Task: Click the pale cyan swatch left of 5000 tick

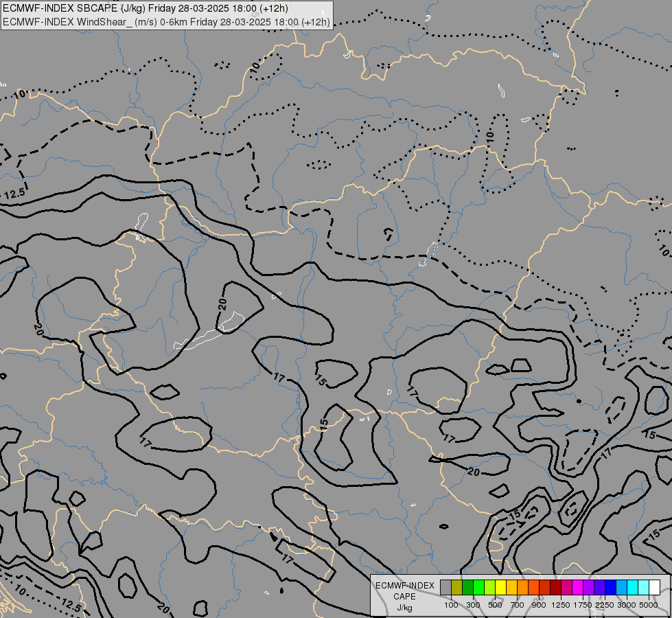Action: [643, 588]
